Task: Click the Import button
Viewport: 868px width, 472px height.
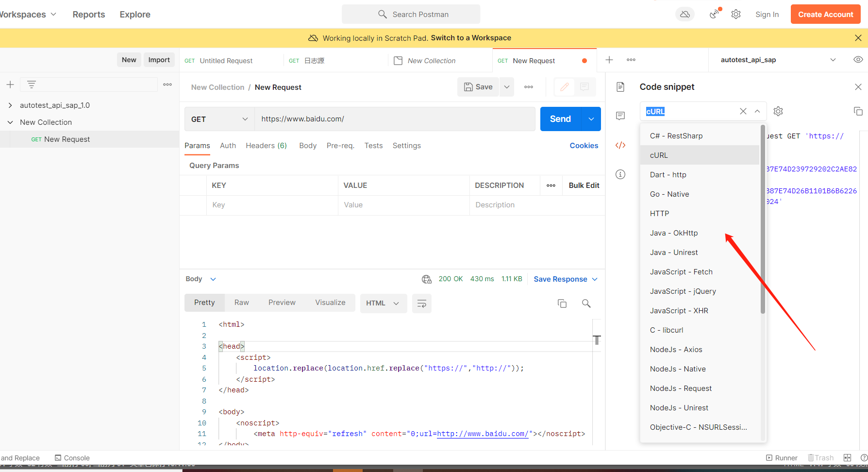Action: (159, 60)
